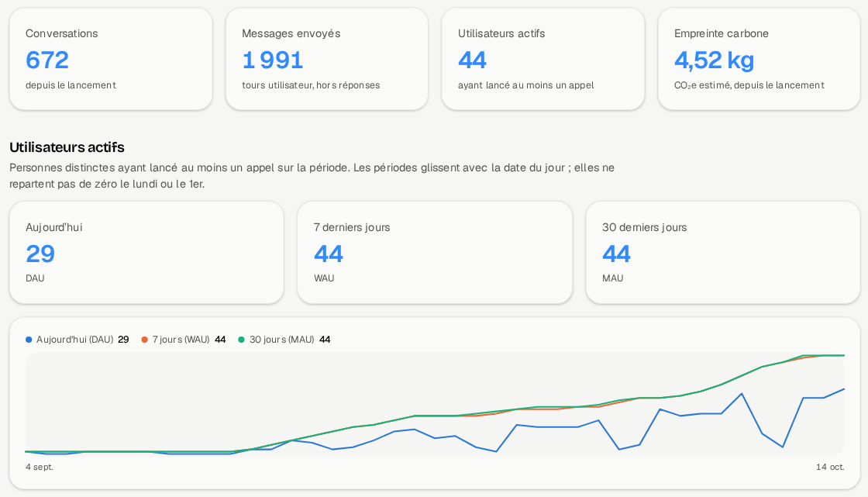Toggle the green 30 jours (MAU) legend dot

[241, 340]
